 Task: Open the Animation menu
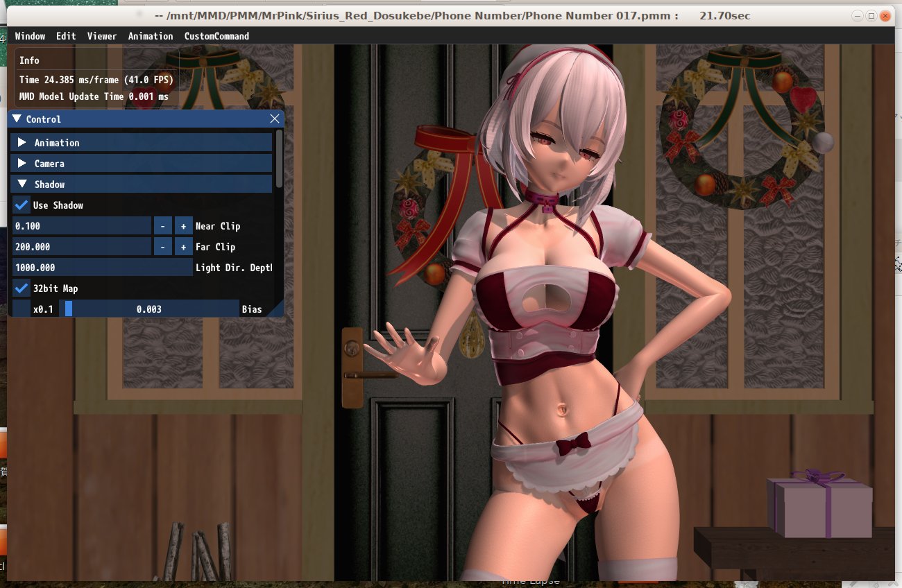point(151,36)
